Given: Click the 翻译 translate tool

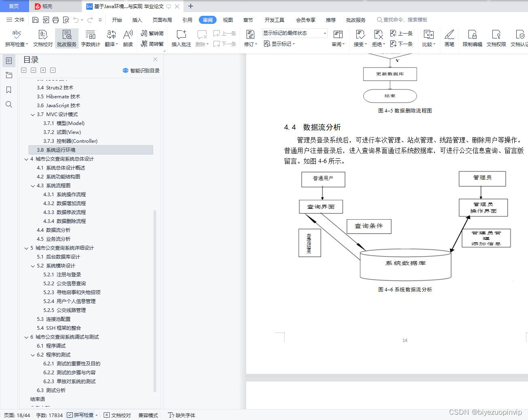Looking at the screenshot, I should click(111, 38).
